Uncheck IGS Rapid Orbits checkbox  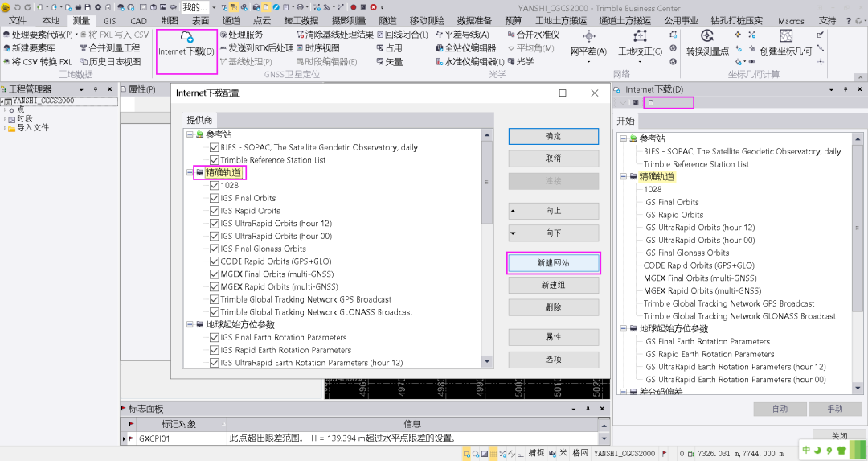[215, 211]
